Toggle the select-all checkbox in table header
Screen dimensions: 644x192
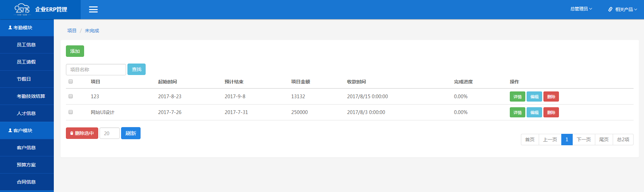[x=71, y=81]
